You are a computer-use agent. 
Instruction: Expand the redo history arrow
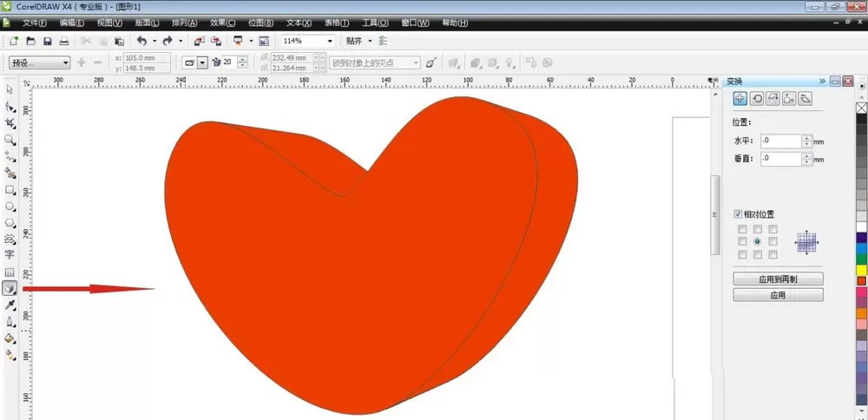[x=181, y=41]
